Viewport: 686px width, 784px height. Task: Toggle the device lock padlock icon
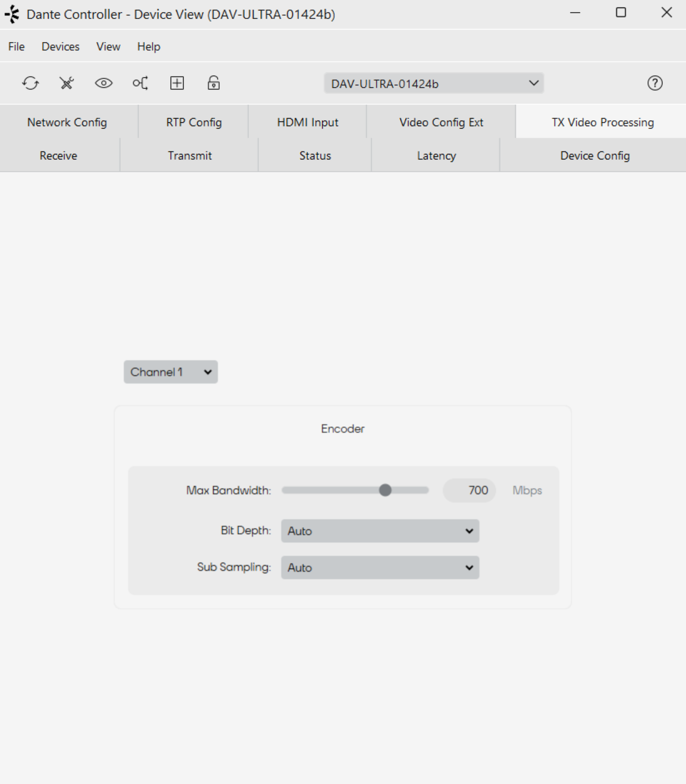214,83
